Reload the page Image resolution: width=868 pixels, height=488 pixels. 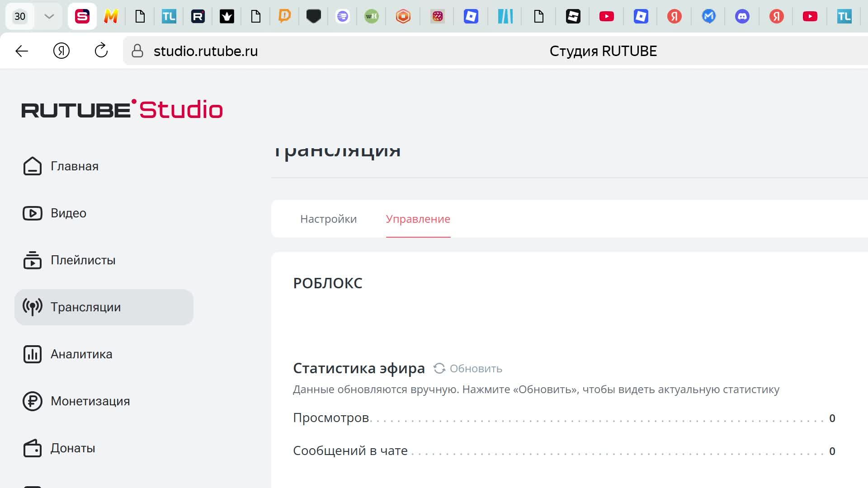pyautogui.click(x=100, y=51)
